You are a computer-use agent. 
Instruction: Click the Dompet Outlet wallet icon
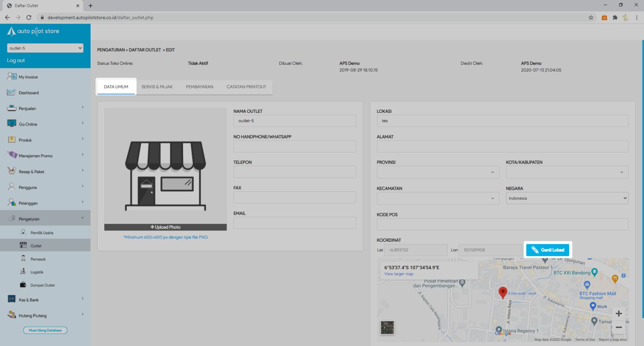(x=23, y=285)
